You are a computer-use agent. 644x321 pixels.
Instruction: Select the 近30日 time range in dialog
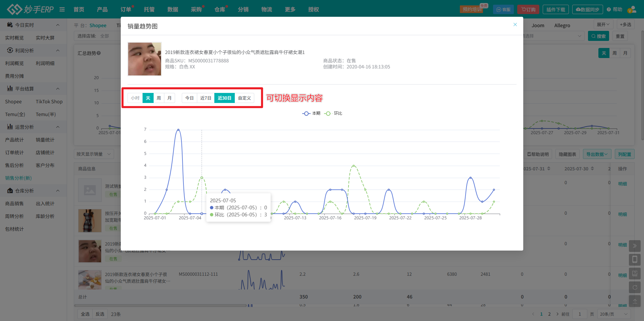224,98
